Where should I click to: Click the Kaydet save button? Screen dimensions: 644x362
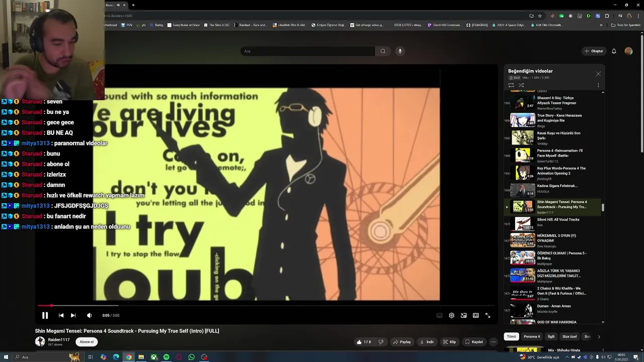[474, 342]
